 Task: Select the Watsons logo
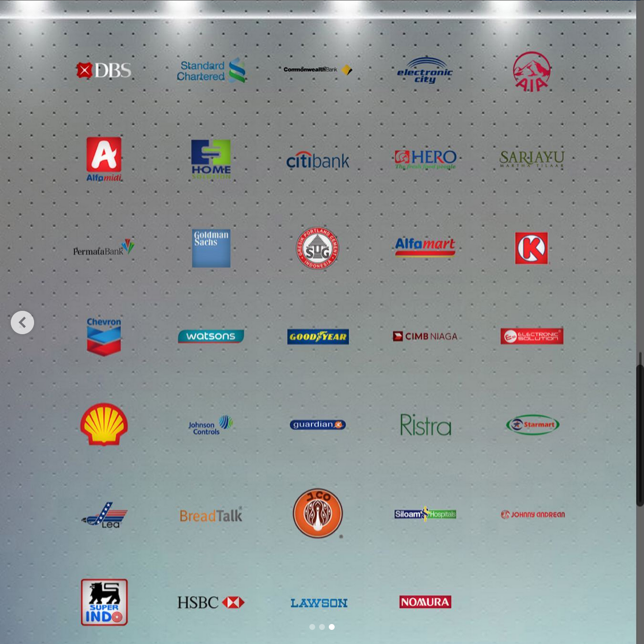click(x=211, y=336)
